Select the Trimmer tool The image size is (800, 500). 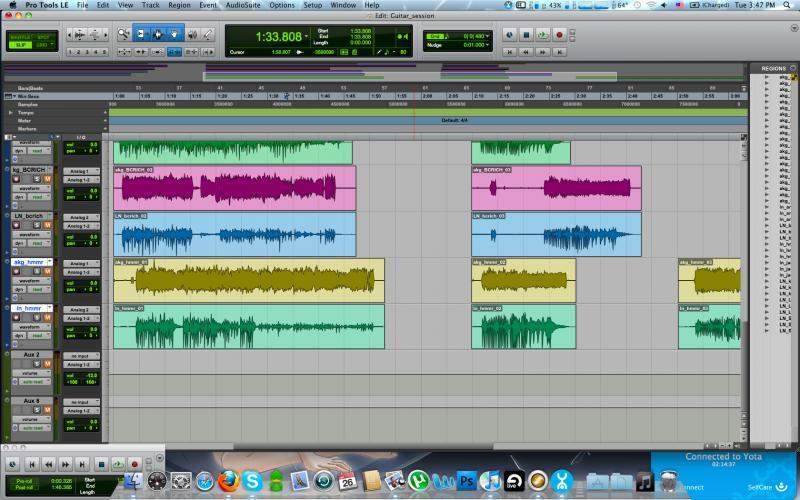pyautogui.click(x=141, y=34)
